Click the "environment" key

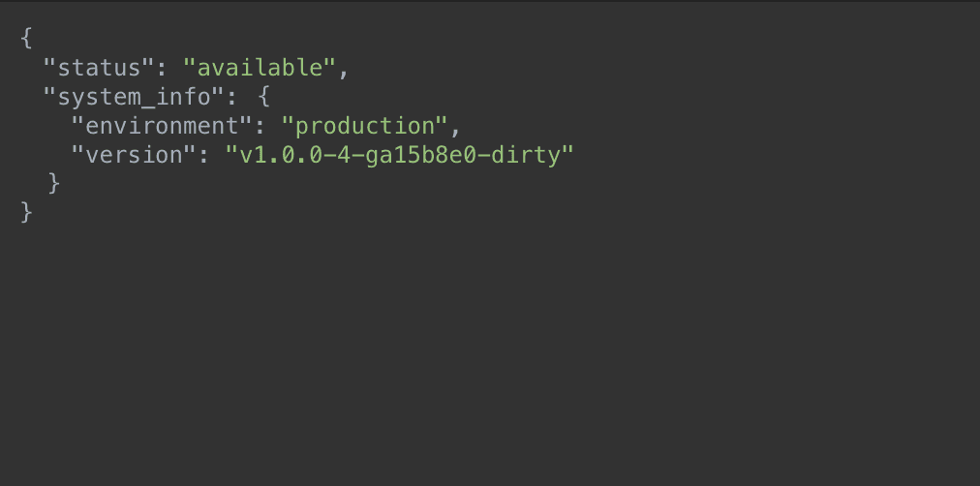click(163, 126)
